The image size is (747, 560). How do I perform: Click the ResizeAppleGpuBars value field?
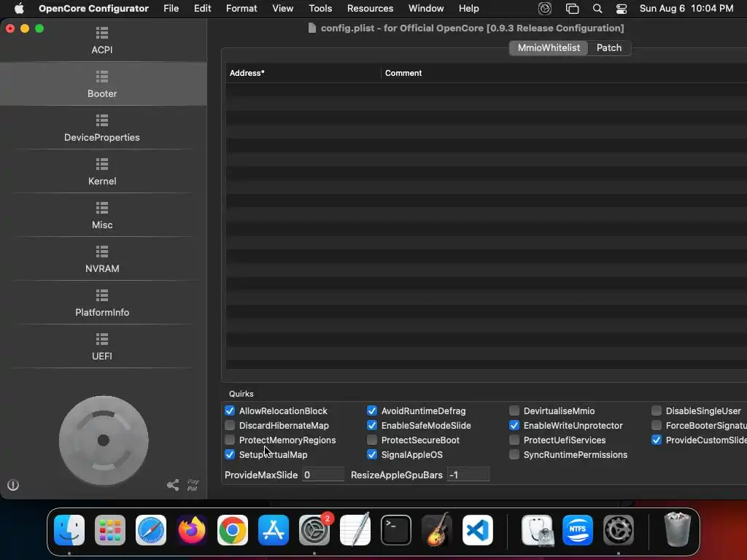point(468,475)
